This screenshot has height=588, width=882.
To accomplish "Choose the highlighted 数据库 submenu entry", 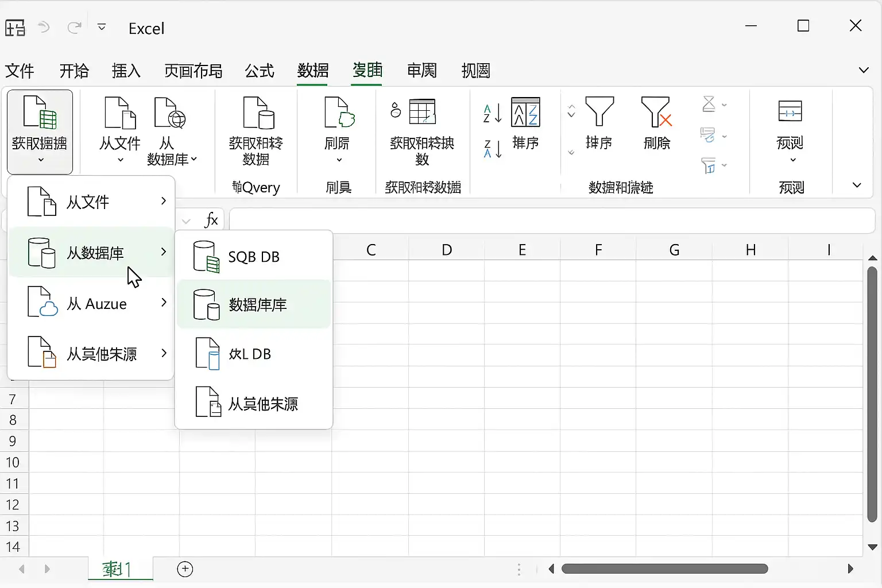I will click(x=254, y=304).
